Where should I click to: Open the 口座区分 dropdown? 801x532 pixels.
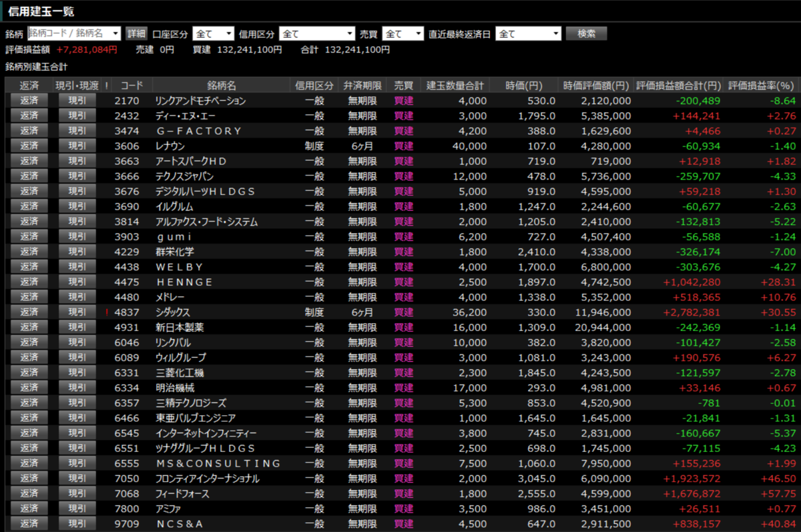pos(214,33)
